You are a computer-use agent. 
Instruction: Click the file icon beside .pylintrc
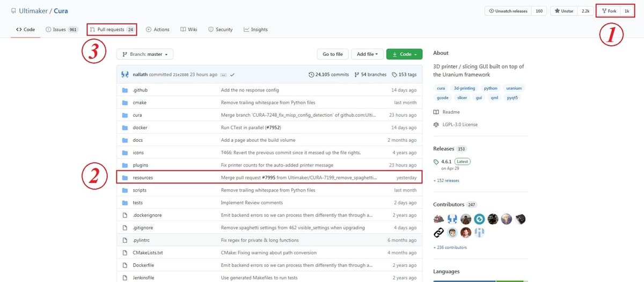coord(125,240)
